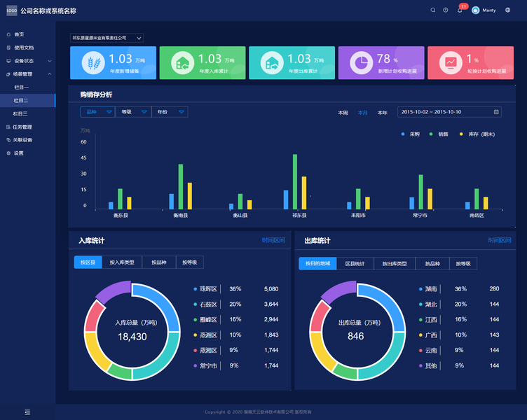Switch to 按等级 tab in 出库统计
This screenshot has width=527, height=420.
point(463,263)
